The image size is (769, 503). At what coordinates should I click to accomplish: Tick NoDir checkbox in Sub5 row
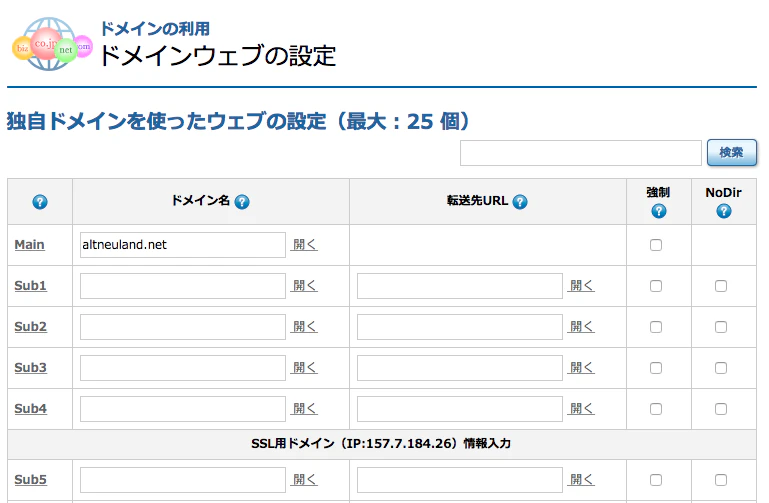[720, 479]
